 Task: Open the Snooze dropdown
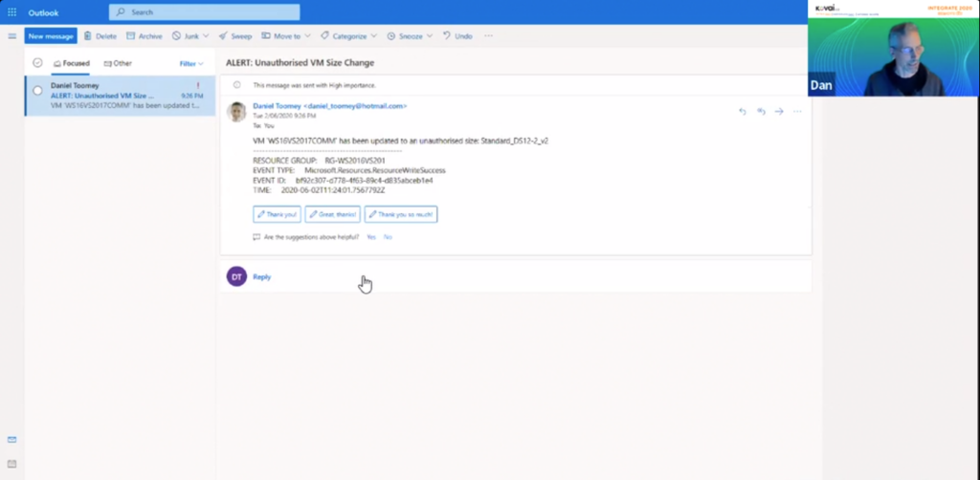click(x=431, y=36)
